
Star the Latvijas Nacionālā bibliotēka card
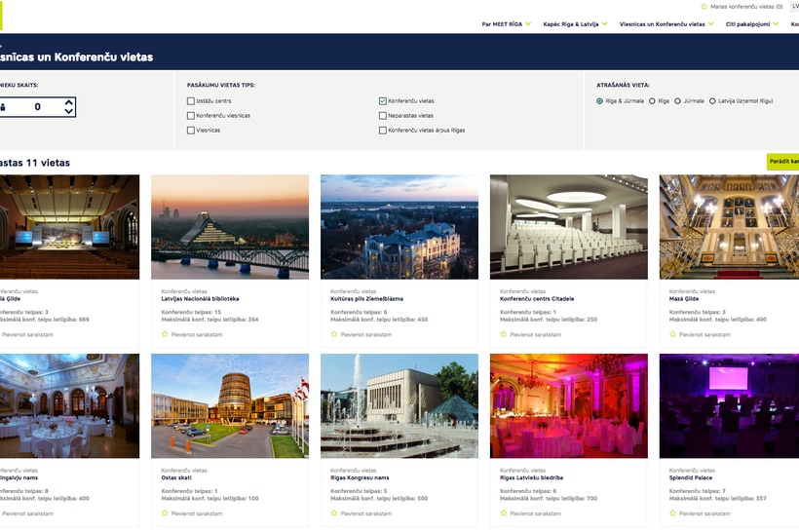165,334
